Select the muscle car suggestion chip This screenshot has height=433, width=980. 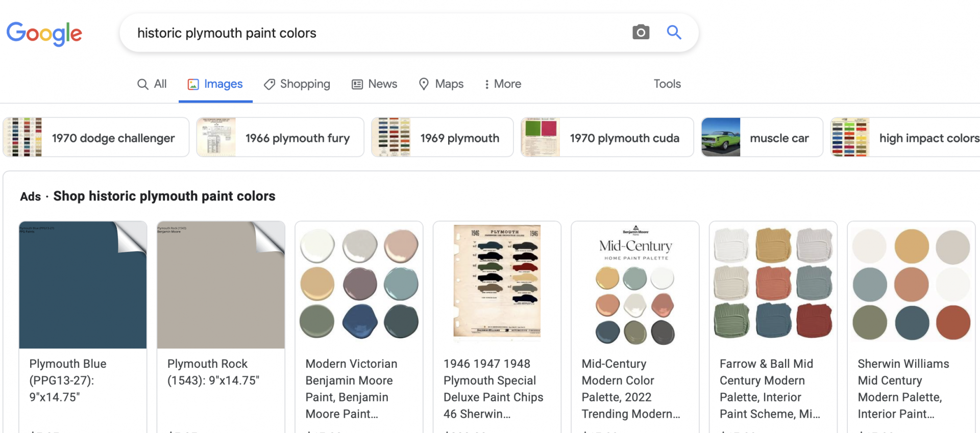(x=762, y=137)
